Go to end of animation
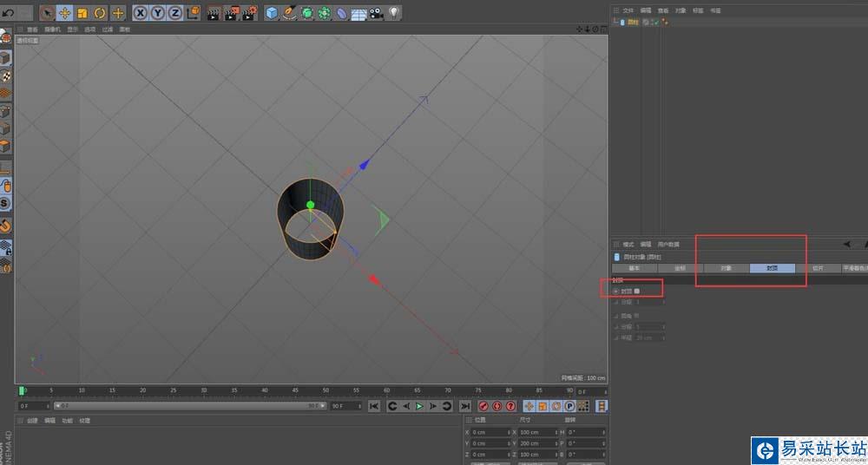This screenshot has width=868, height=465. click(x=465, y=406)
